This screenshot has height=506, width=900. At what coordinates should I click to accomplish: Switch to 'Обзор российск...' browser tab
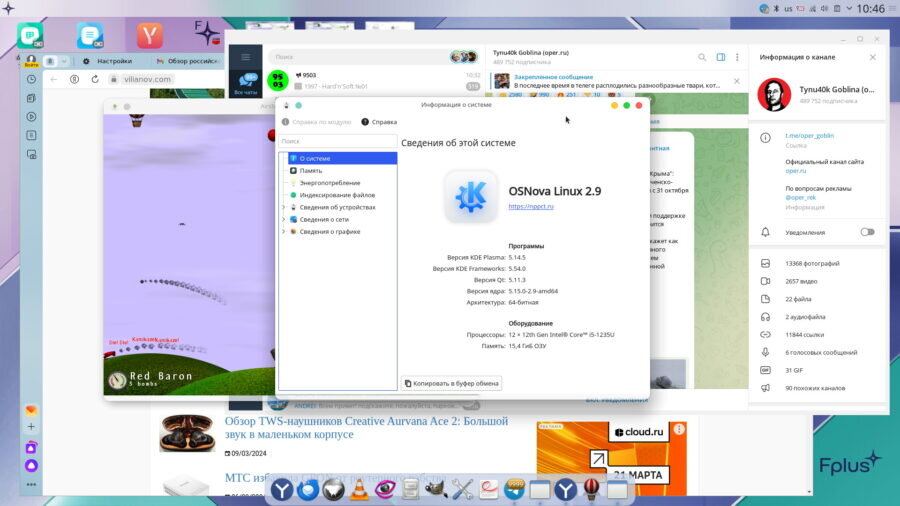click(x=188, y=61)
